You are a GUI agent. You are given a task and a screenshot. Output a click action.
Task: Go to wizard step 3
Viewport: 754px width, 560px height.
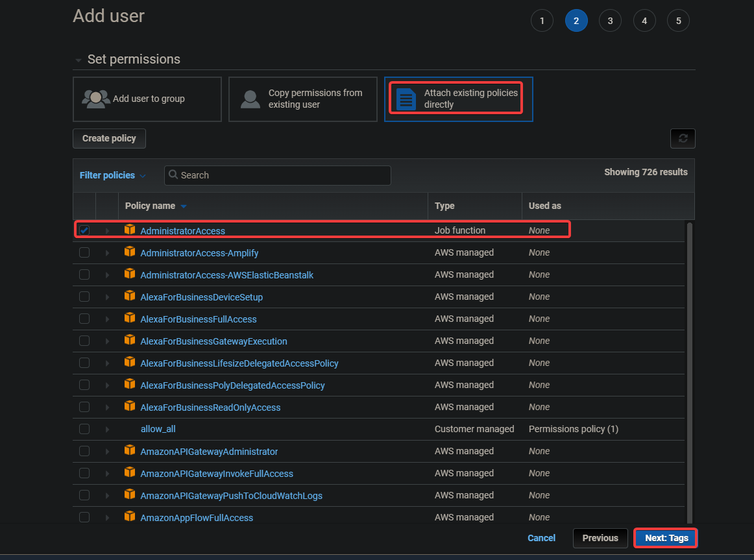tap(610, 21)
